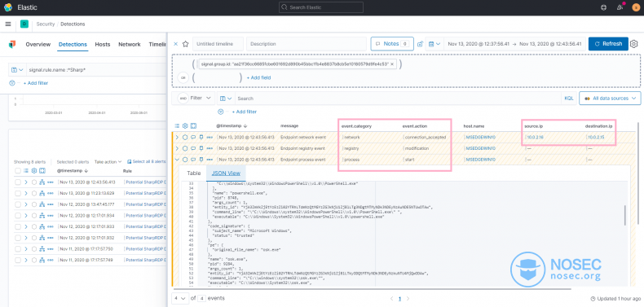Screen dimensions: 644x307
Task: Focus the Search Elastic global search box
Action: 321,7
